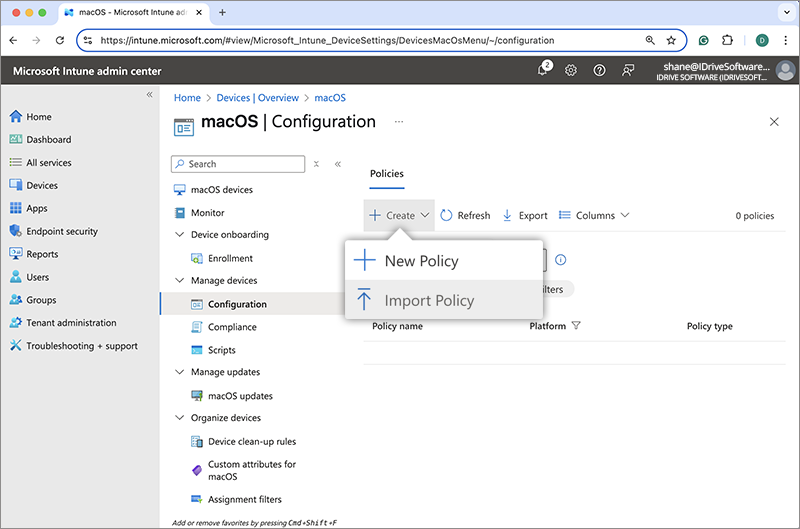Image resolution: width=800 pixels, height=529 pixels.
Task: Open the feedback icon in header
Action: (628, 71)
